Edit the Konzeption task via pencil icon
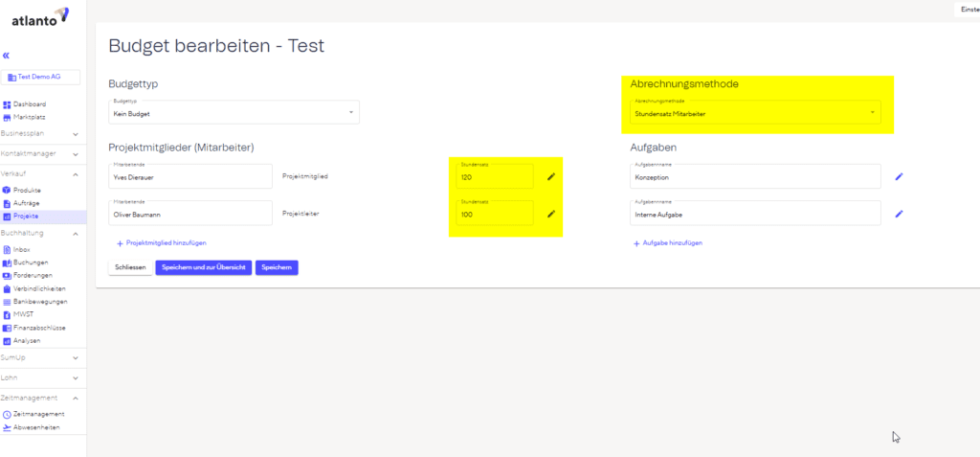 pos(898,176)
